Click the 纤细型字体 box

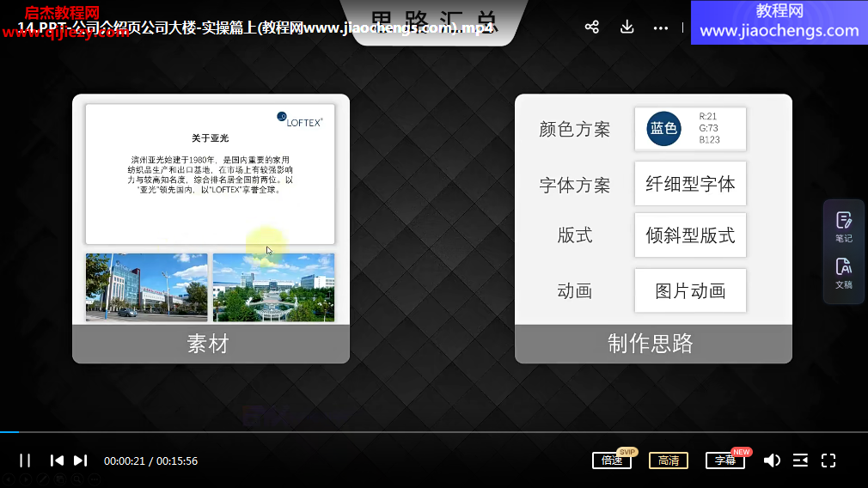(x=690, y=184)
